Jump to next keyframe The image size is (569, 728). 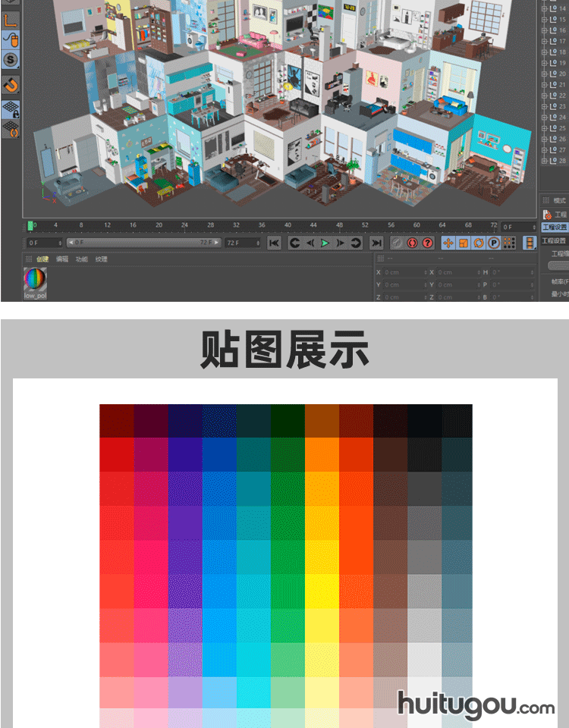click(x=356, y=243)
